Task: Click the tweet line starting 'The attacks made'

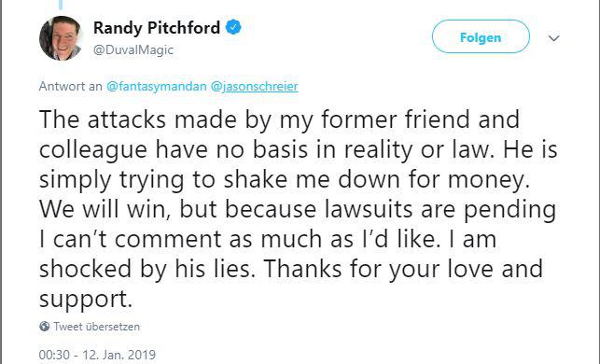Action: [x=279, y=119]
